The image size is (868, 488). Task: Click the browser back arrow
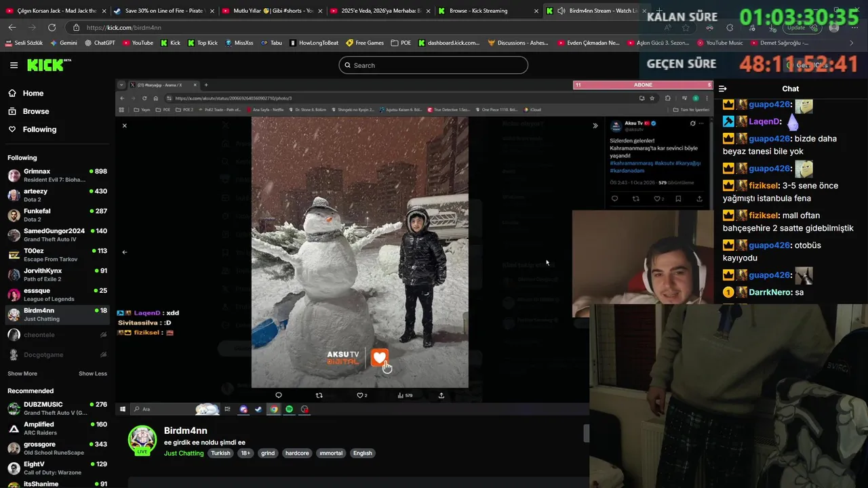(x=12, y=28)
